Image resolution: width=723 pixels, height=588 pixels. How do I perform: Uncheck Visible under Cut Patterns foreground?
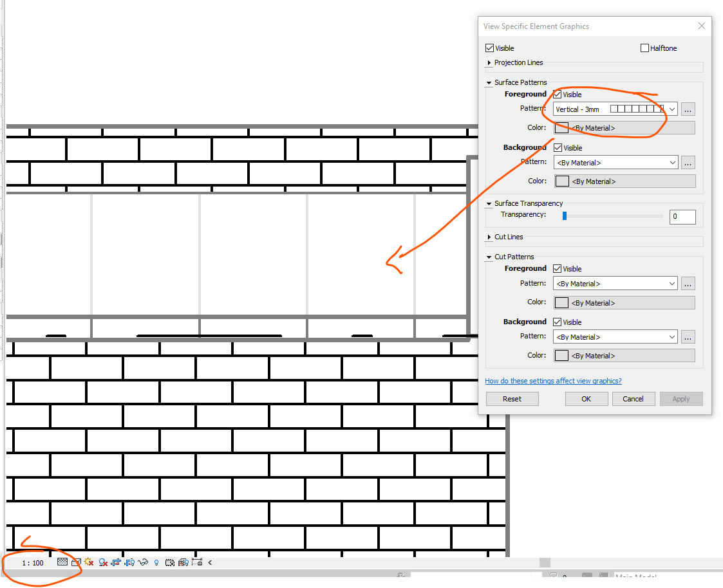pyautogui.click(x=558, y=268)
